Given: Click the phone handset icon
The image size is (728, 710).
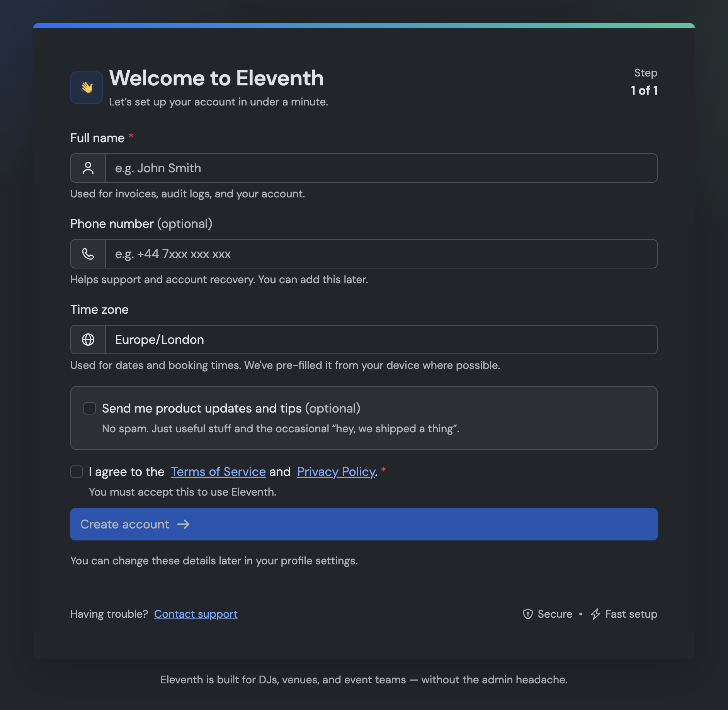Looking at the screenshot, I should [x=88, y=254].
